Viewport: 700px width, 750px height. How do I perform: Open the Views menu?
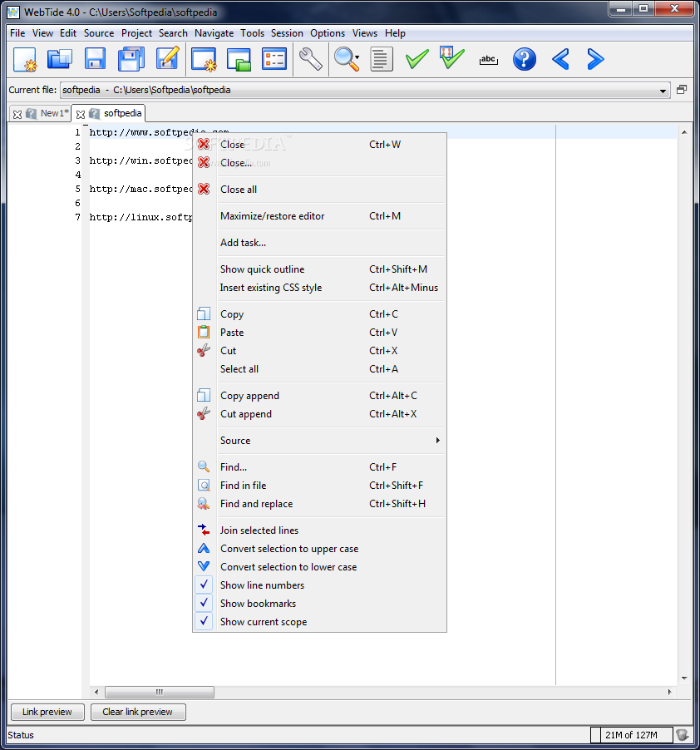coord(365,33)
